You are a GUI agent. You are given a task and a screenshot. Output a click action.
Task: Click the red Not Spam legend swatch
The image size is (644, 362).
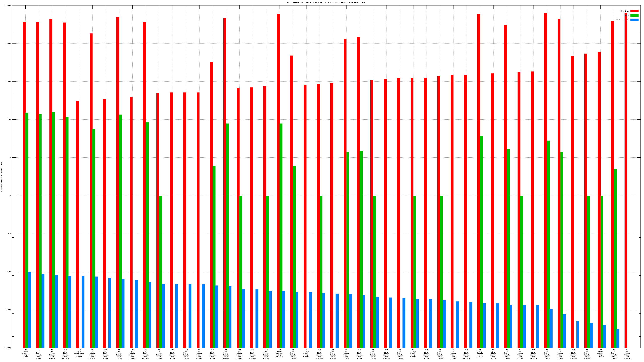634,11
